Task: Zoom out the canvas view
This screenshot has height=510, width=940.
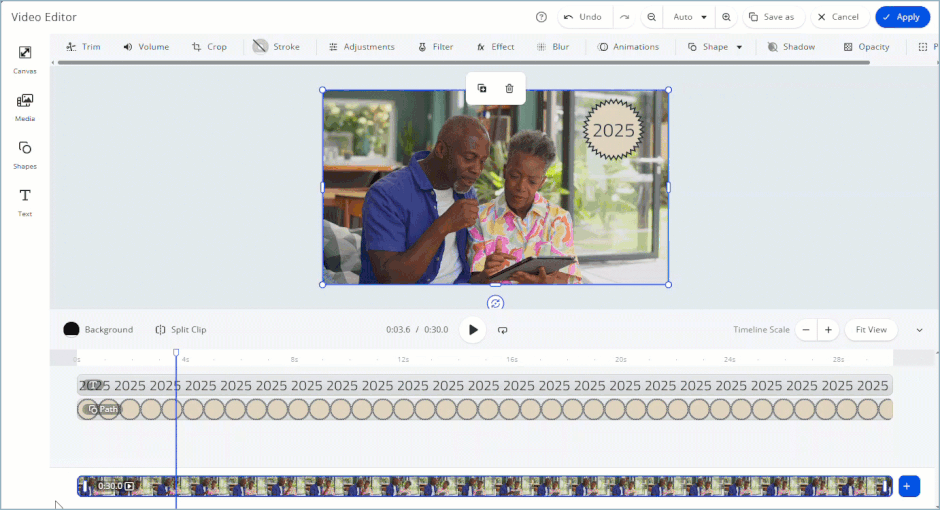Action: coord(651,17)
